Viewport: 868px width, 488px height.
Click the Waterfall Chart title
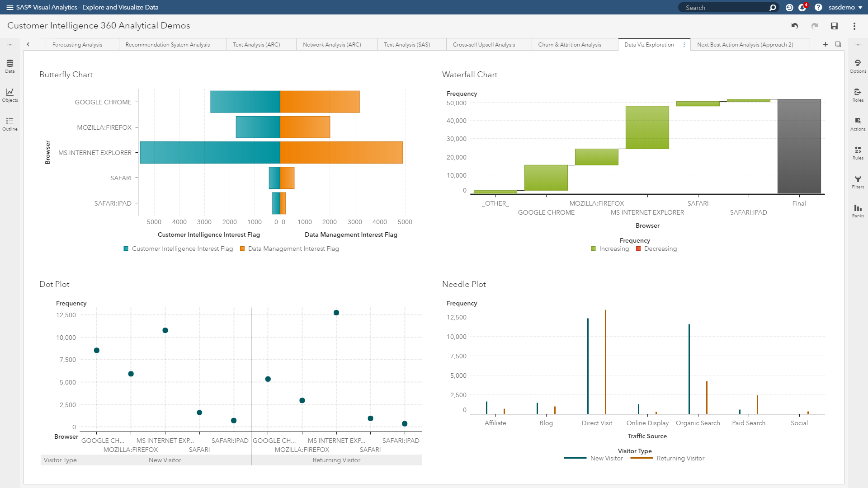point(470,75)
